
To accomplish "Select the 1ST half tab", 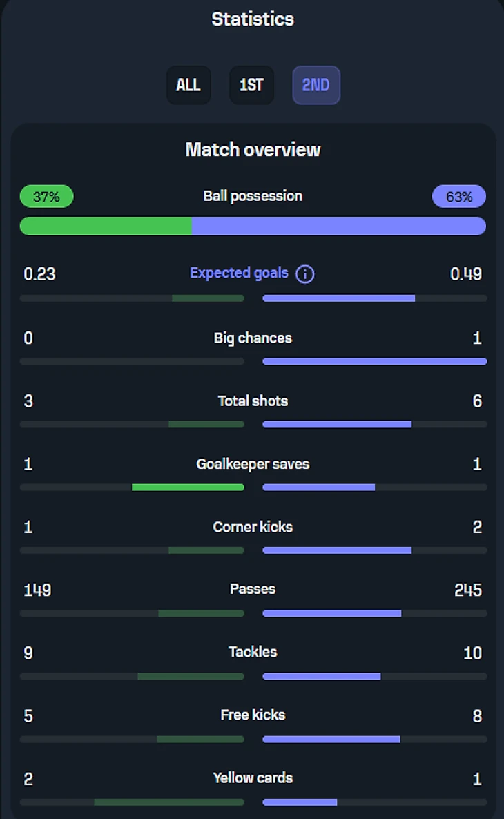I will [251, 85].
